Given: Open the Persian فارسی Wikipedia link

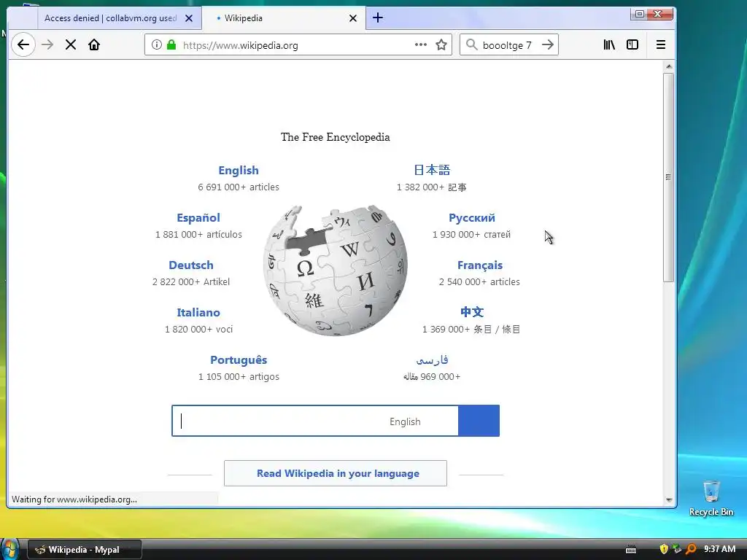Looking at the screenshot, I should coord(432,360).
